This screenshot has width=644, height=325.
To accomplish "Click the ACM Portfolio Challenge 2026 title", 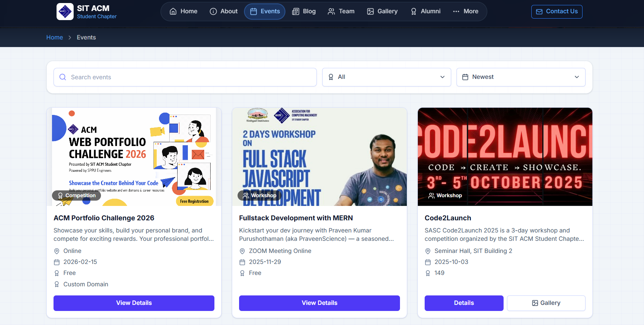I will (104, 218).
